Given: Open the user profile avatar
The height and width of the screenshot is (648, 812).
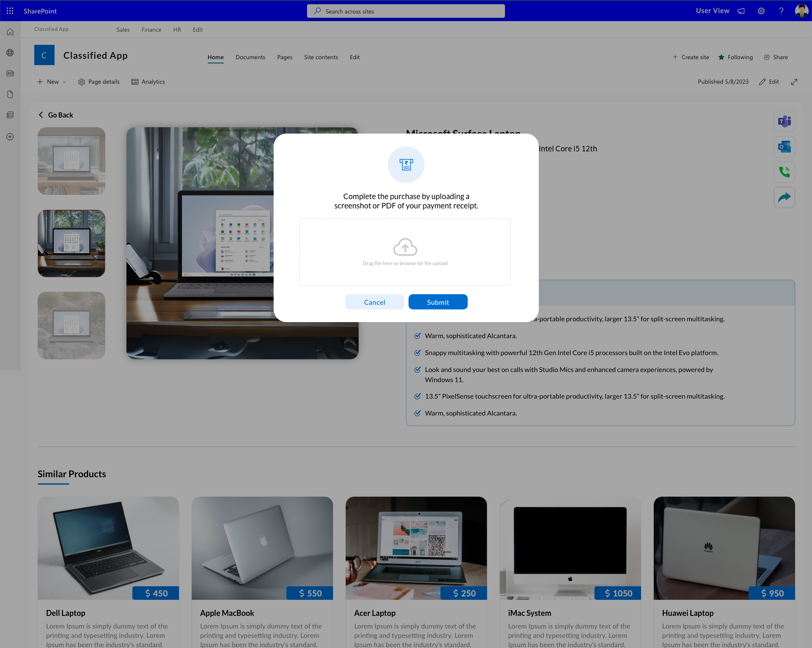Looking at the screenshot, I should [x=801, y=11].
